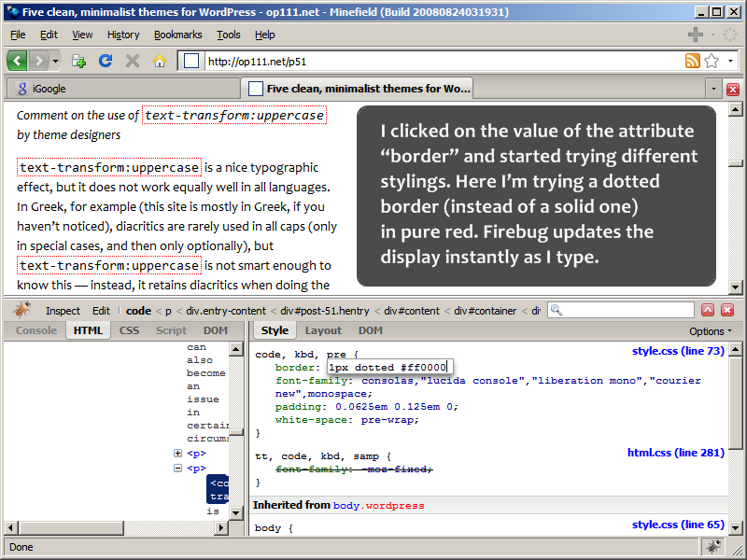747x560 pixels.
Task: Open style.css (line 65) source link
Action: pos(678,525)
